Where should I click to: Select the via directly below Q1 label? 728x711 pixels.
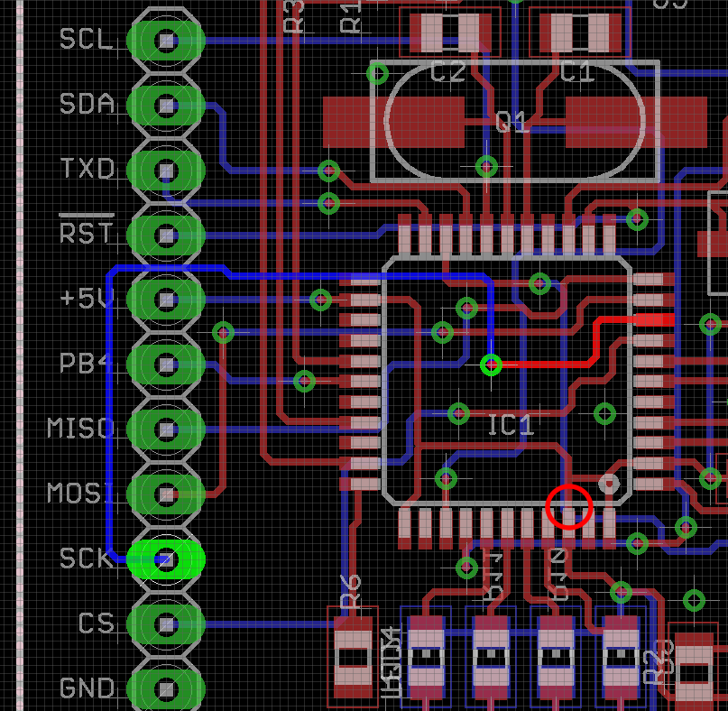point(486,166)
